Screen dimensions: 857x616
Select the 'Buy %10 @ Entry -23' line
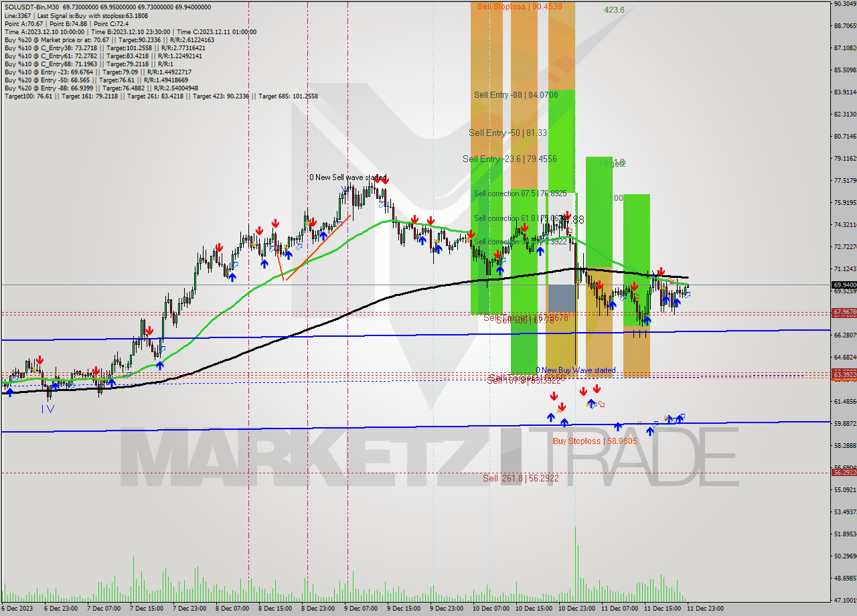click(x=98, y=72)
